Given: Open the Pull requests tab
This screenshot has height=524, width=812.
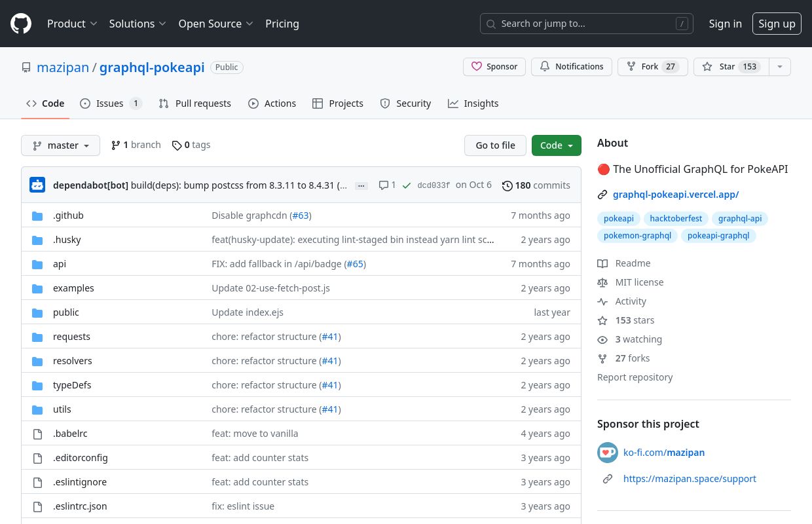Looking at the screenshot, I should tap(195, 103).
